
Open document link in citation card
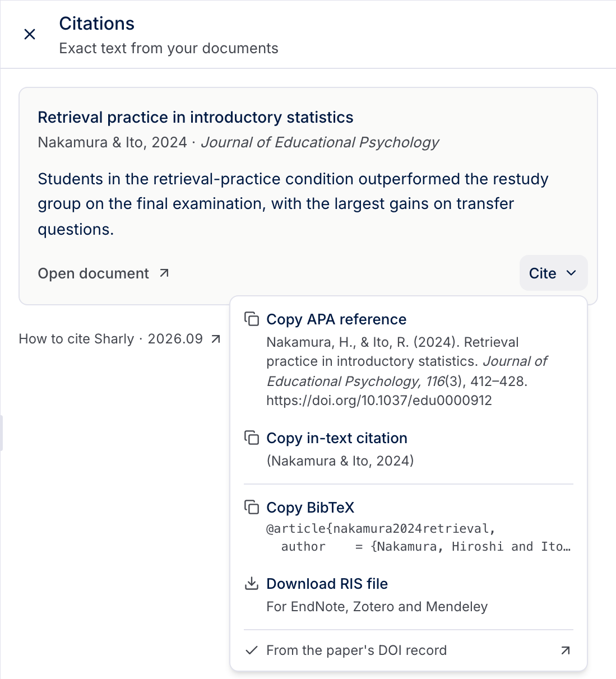click(104, 273)
